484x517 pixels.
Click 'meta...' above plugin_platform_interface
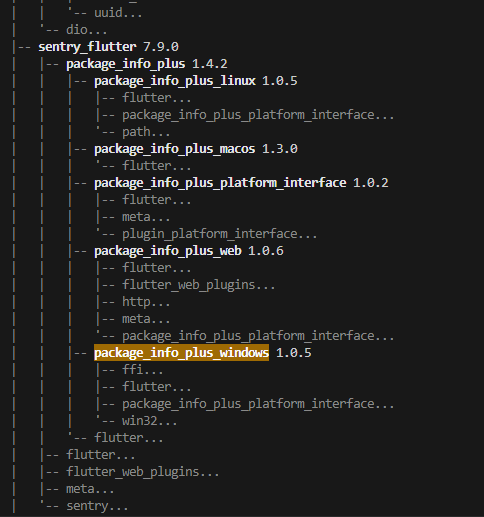(146, 217)
